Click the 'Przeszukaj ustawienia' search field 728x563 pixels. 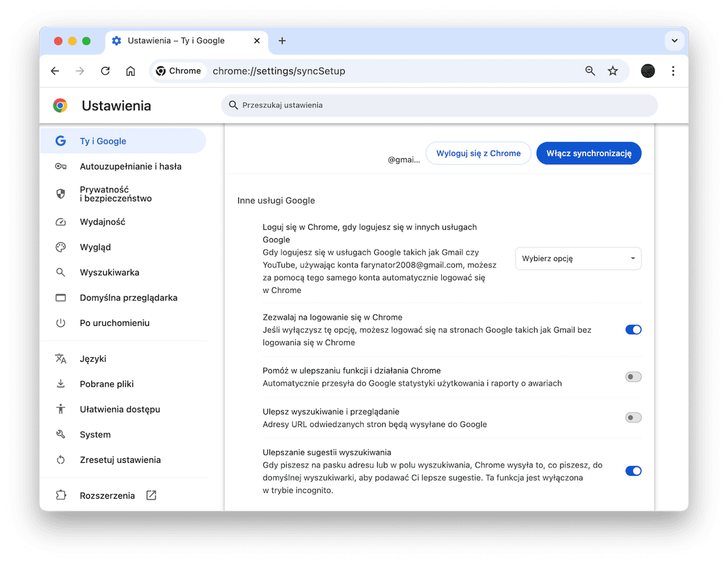point(440,105)
